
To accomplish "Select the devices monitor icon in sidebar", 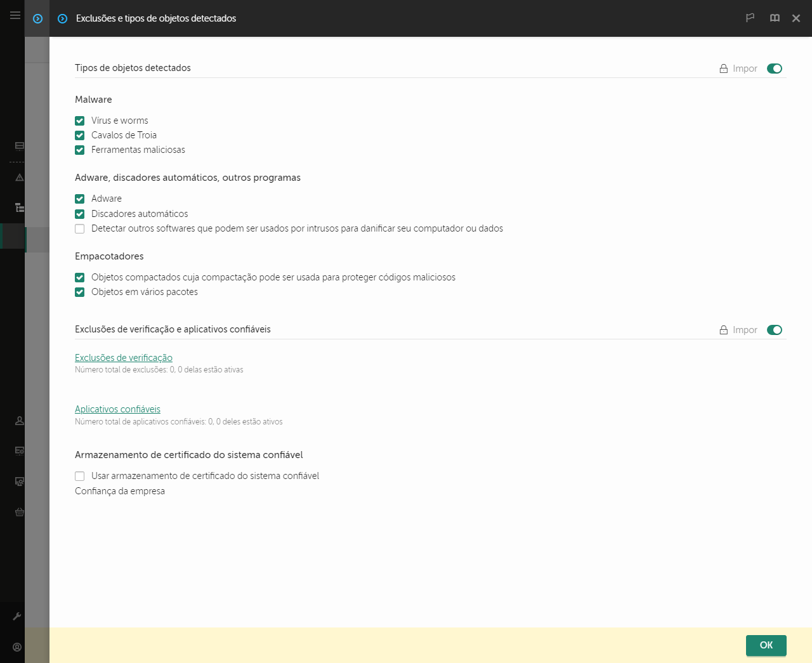I will (x=19, y=145).
